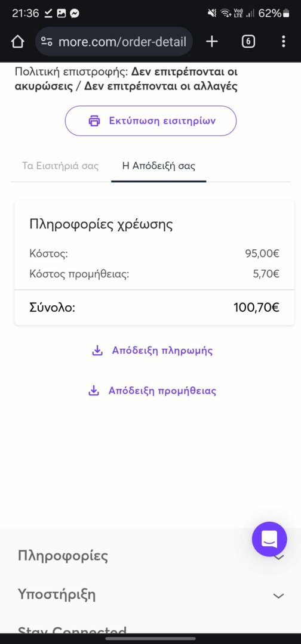Expand the Υποστήριξη footer section
This screenshot has height=644, width=301.
[150, 595]
